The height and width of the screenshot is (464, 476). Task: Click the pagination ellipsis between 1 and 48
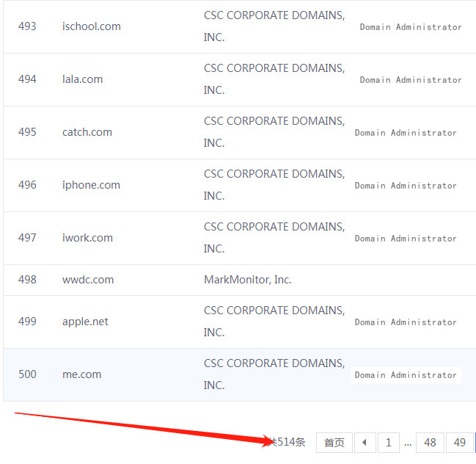tap(408, 444)
